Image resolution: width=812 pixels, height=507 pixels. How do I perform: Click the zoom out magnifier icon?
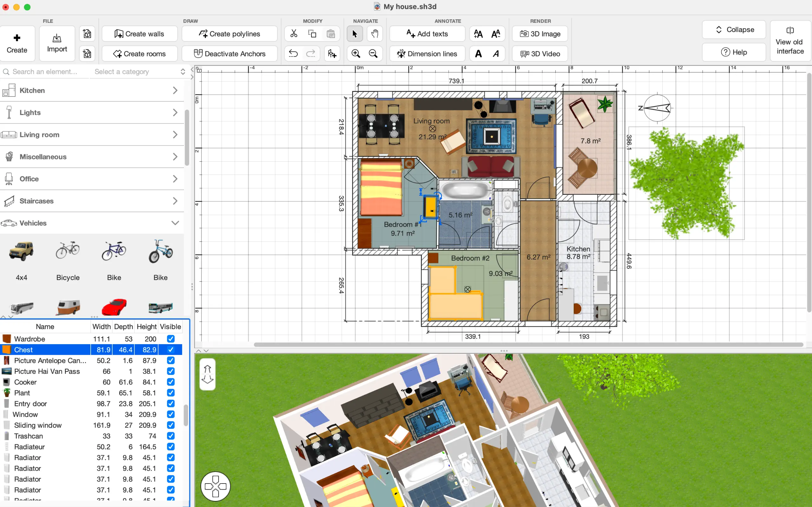click(x=373, y=54)
